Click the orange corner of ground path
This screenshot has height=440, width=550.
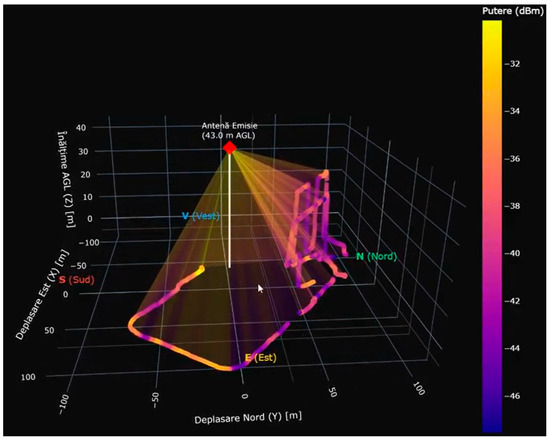coord(131,325)
